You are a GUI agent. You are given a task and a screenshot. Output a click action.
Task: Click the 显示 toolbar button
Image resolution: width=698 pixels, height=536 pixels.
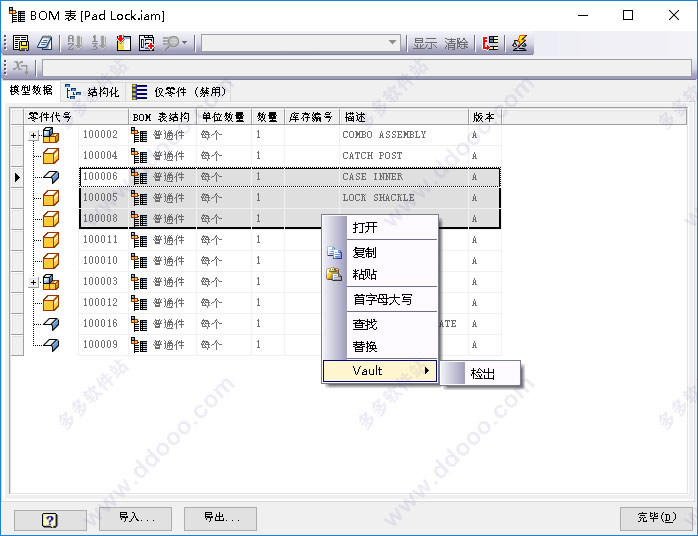[425, 44]
